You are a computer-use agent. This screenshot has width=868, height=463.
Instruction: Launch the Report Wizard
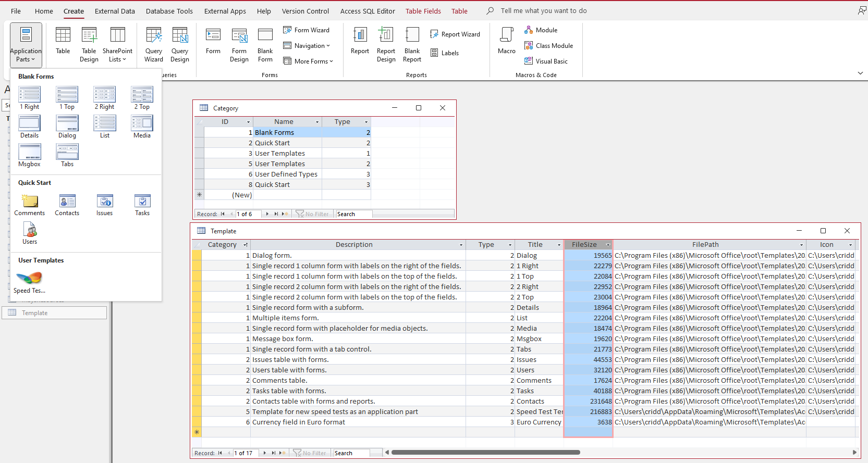pos(455,34)
